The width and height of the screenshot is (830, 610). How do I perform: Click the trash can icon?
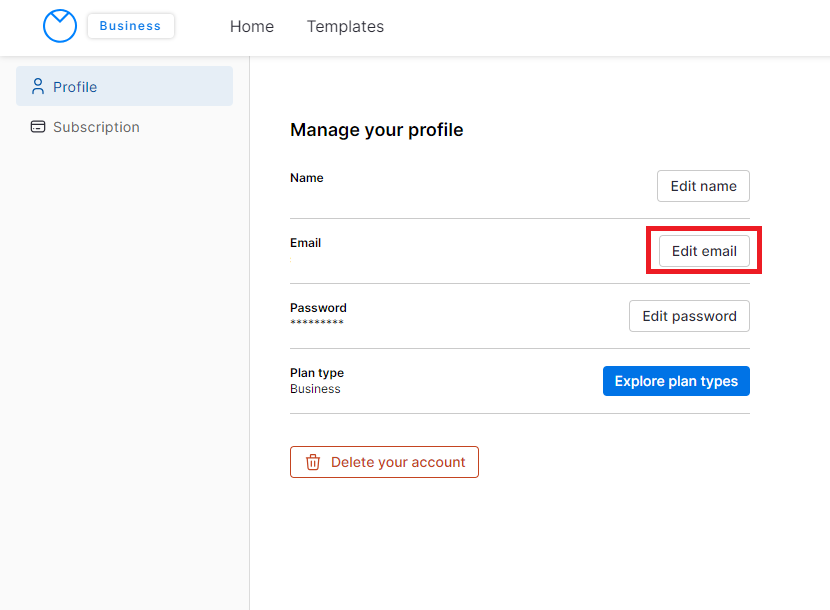[x=313, y=462]
